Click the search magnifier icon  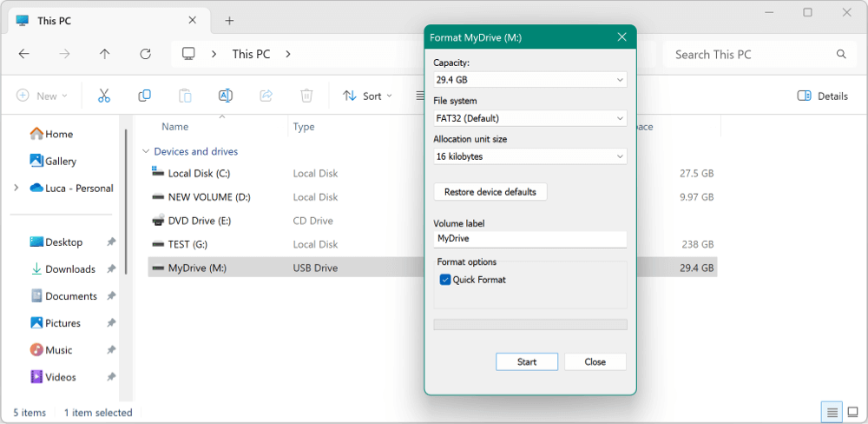click(841, 55)
